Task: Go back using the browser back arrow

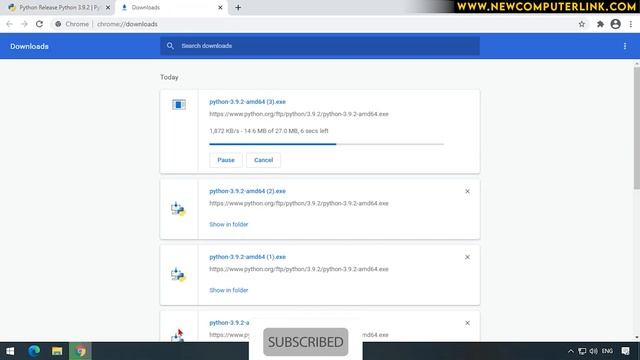Action: click(9, 24)
